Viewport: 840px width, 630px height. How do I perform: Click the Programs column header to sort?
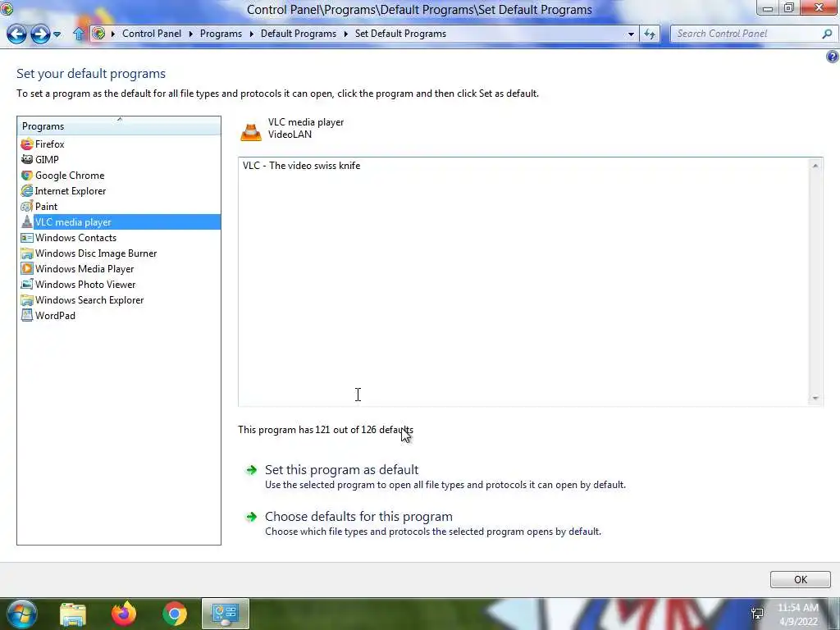click(x=119, y=126)
